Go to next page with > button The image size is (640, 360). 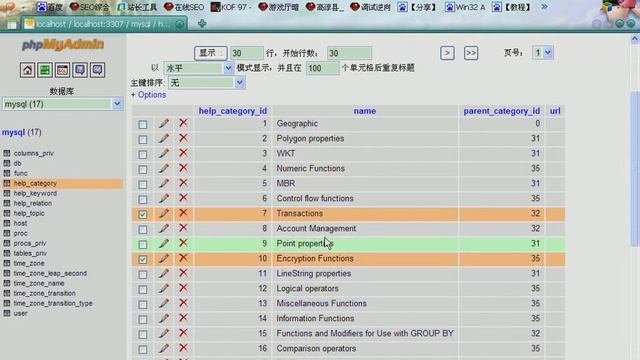pos(447,53)
